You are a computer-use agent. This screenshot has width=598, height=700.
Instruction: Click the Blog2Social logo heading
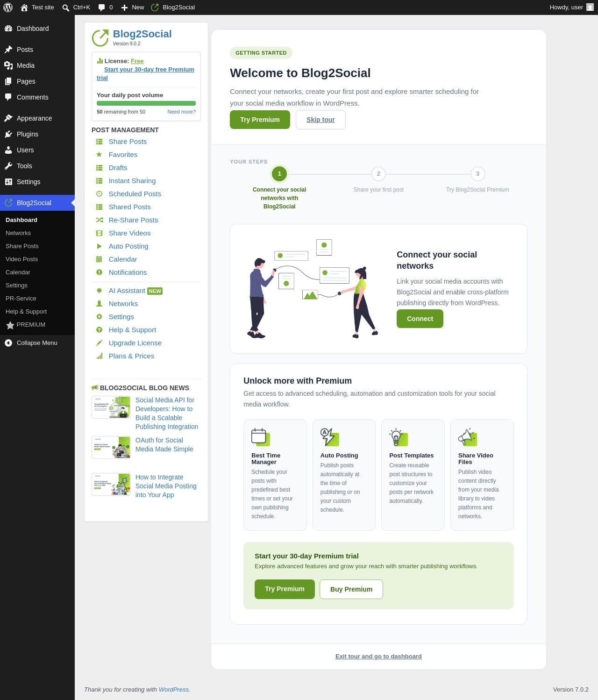(142, 34)
